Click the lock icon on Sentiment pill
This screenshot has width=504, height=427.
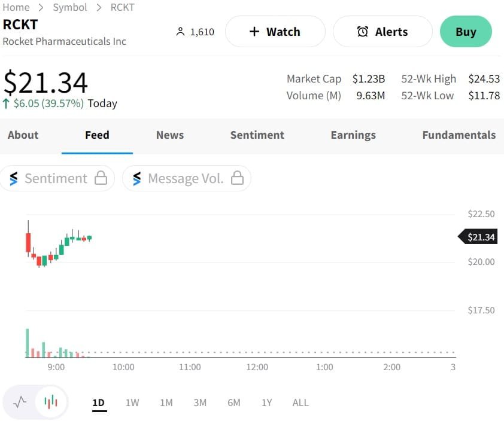101,178
